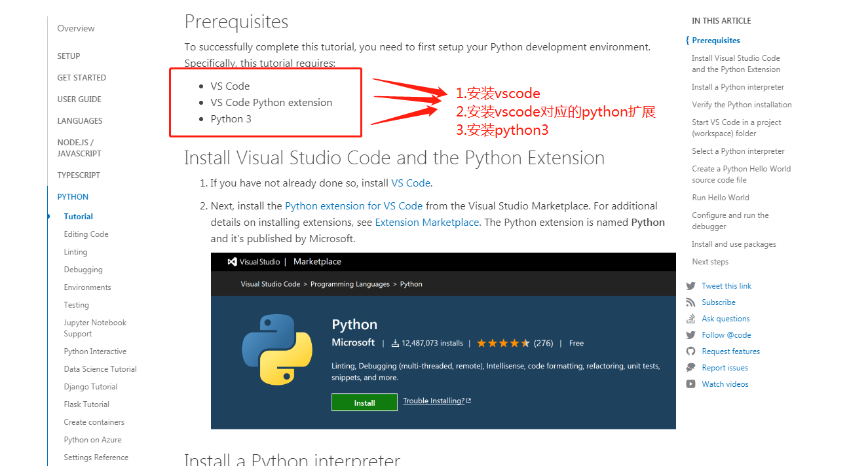This screenshot has width=868, height=466.
Task: Click the Follow @code link text
Action: pyautogui.click(x=726, y=335)
